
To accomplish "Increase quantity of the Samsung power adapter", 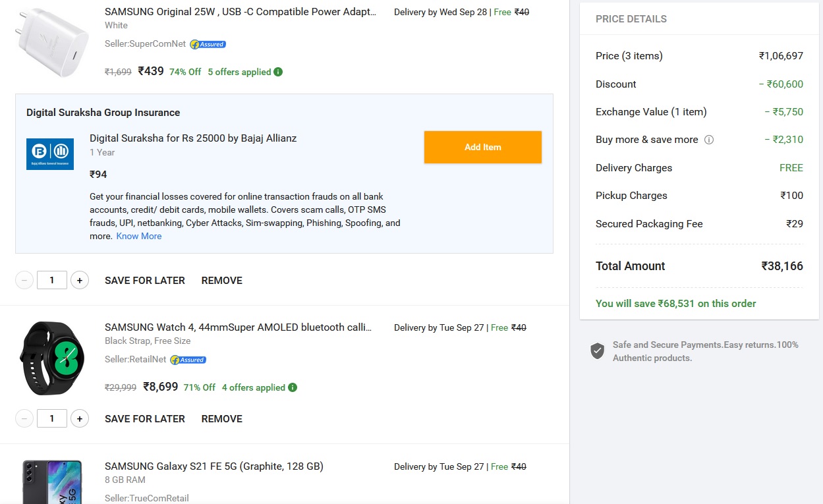I will point(80,281).
